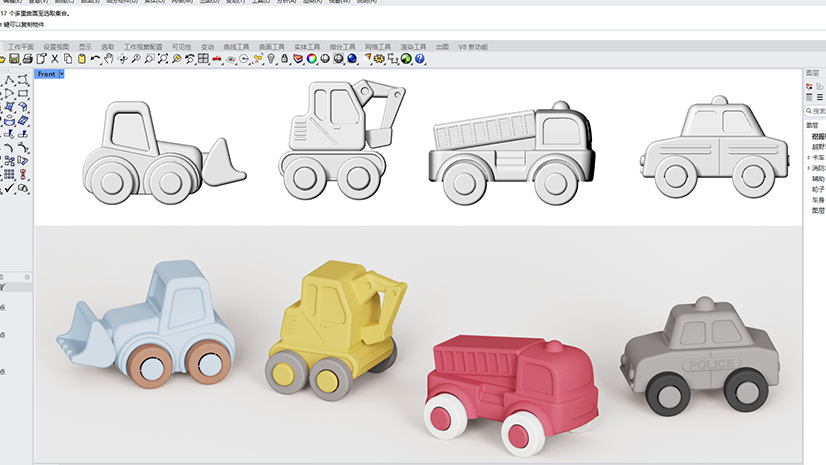This screenshot has height=465, width=826.
Task: Switch to the 选取 tab
Action: point(107,47)
